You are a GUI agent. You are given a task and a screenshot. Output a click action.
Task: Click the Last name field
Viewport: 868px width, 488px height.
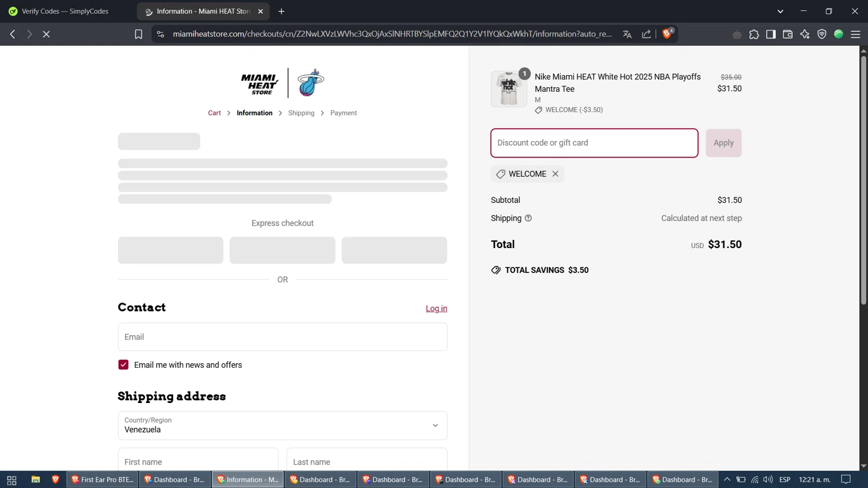click(x=367, y=461)
